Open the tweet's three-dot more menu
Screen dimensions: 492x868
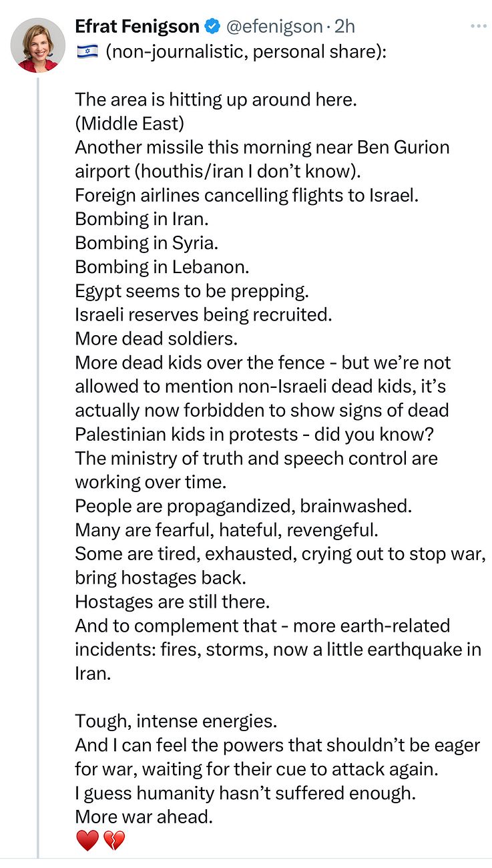pos(479,26)
